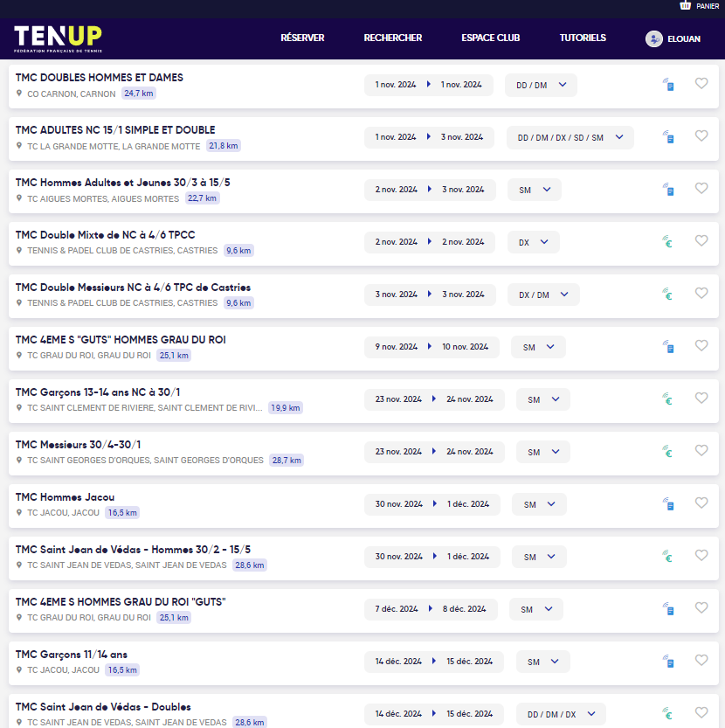Go to Espace Club
Viewport: 725px width, 728px height.
491,38
